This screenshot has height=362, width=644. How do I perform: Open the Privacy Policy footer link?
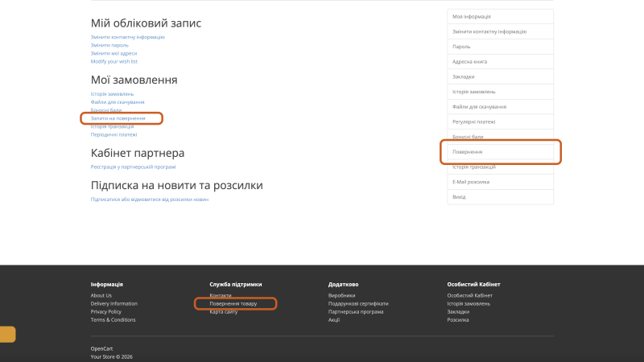tap(106, 312)
